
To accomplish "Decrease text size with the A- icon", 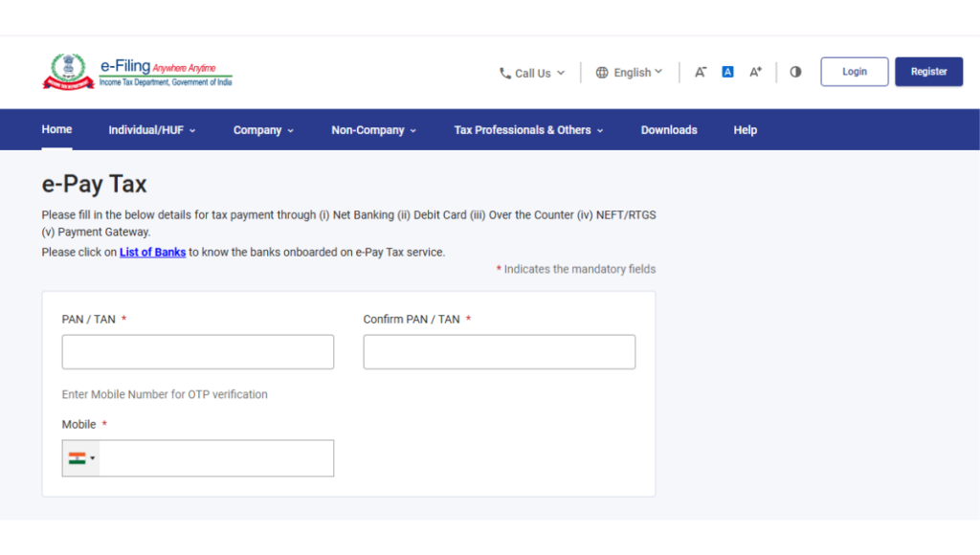I will tap(700, 71).
